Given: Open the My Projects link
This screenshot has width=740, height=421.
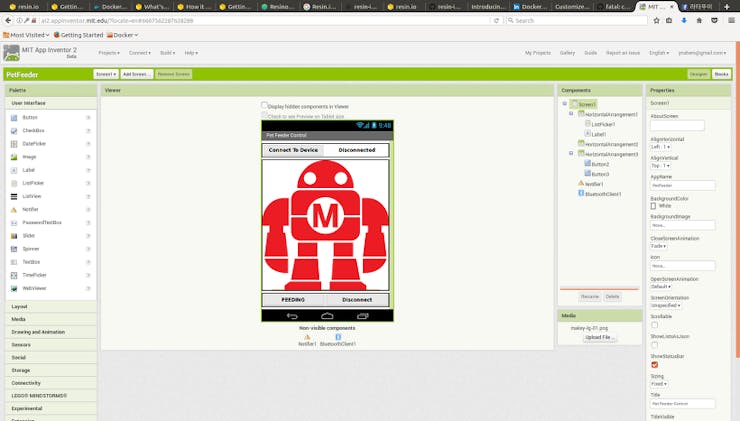Looking at the screenshot, I should (538, 53).
